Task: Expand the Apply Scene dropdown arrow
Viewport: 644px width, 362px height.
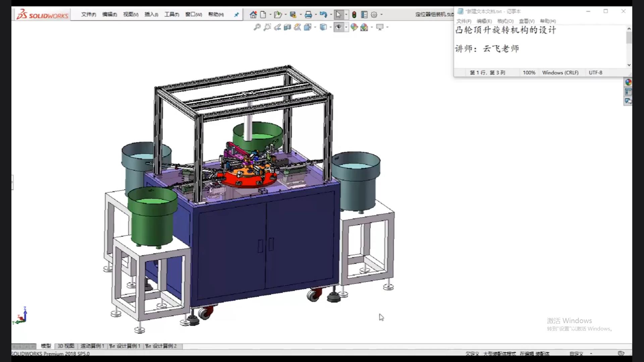Action: (x=372, y=27)
